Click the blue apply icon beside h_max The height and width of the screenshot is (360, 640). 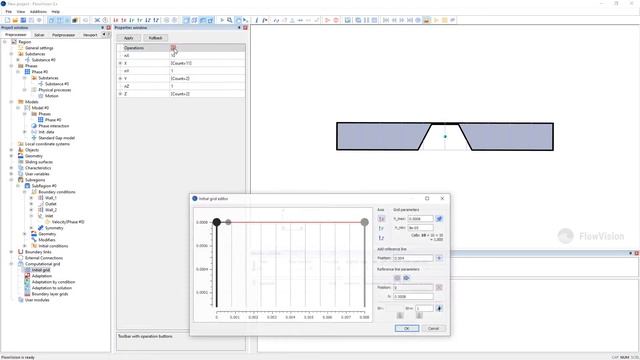439,219
